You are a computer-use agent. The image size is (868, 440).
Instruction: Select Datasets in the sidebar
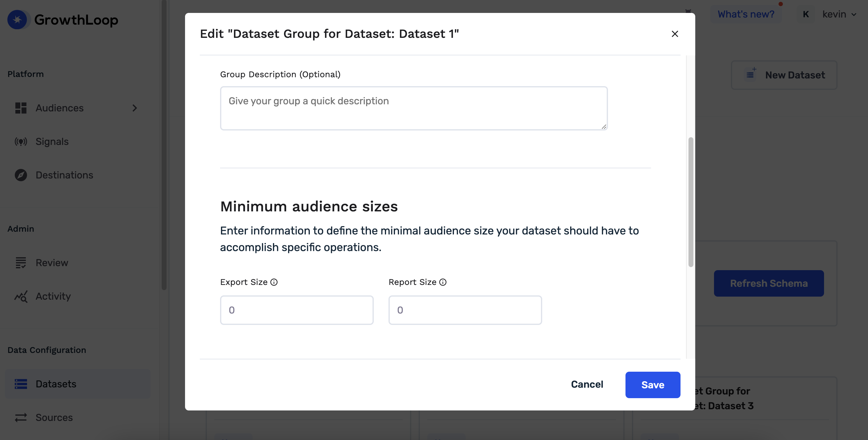77,384
